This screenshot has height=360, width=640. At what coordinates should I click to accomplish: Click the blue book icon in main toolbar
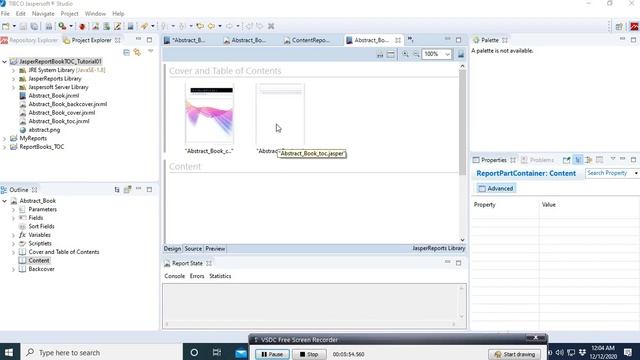click(130, 26)
